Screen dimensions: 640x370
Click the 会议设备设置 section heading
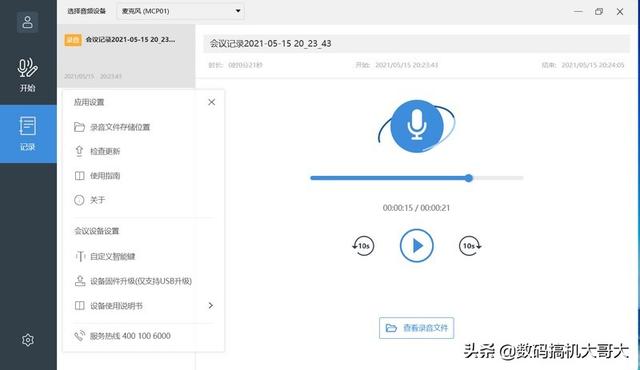pyautogui.click(x=97, y=231)
